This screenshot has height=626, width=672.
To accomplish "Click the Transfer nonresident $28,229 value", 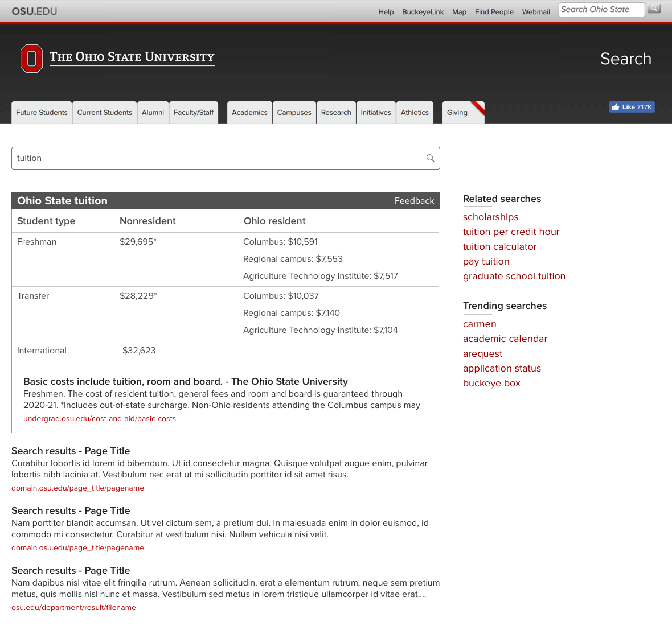I will click(x=138, y=296).
